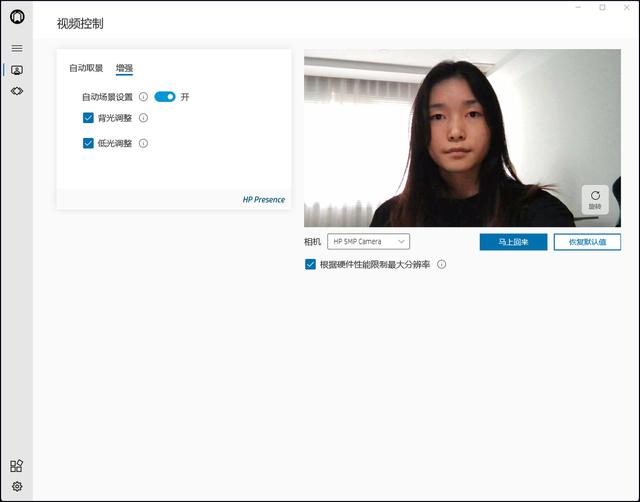Click the app logo at top left
Image resolution: width=640 pixels, height=502 pixels.
pos(17,17)
